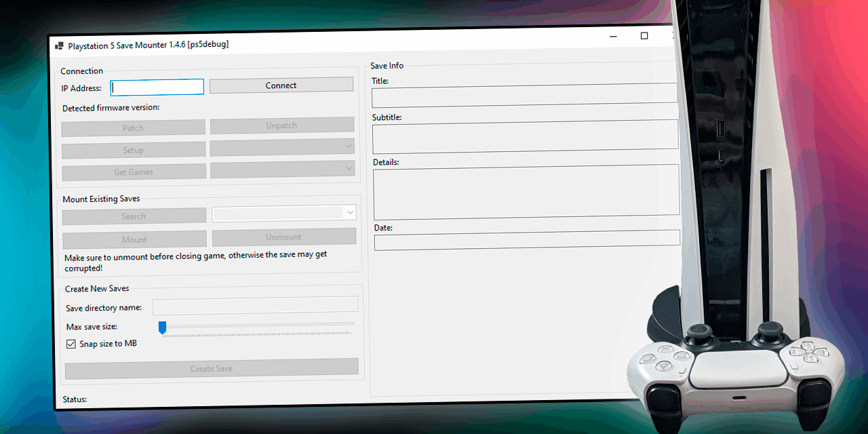Image resolution: width=868 pixels, height=434 pixels.
Task: Click the 'Create New Saves' group label
Action: pos(97,289)
